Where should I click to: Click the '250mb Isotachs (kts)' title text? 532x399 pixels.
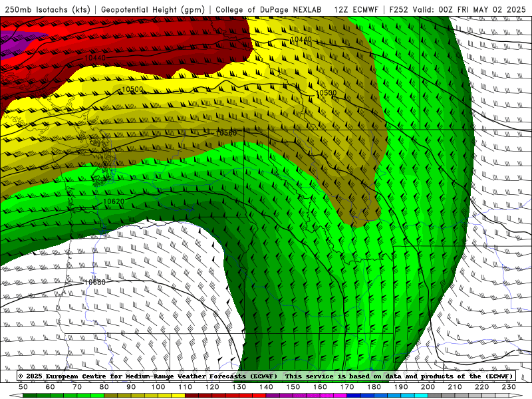point(47,10)
